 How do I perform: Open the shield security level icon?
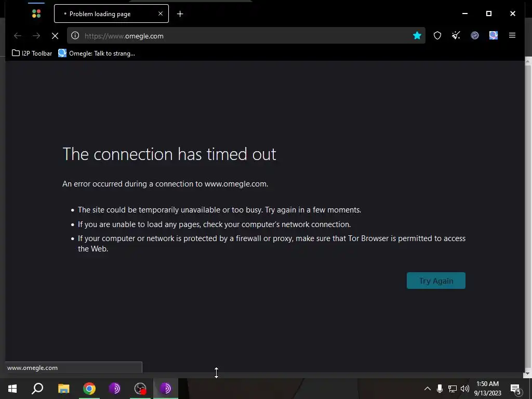click(x=437, y=36)
